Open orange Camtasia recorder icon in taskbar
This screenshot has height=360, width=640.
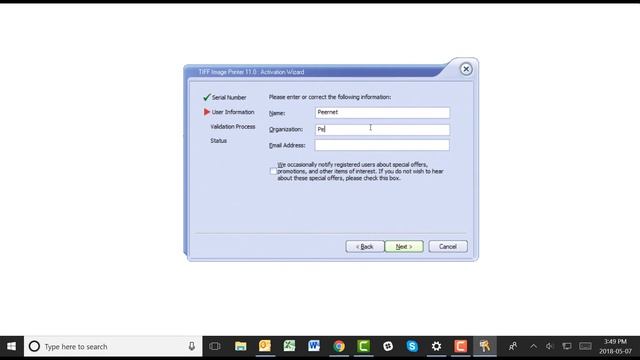click(460, 347)
